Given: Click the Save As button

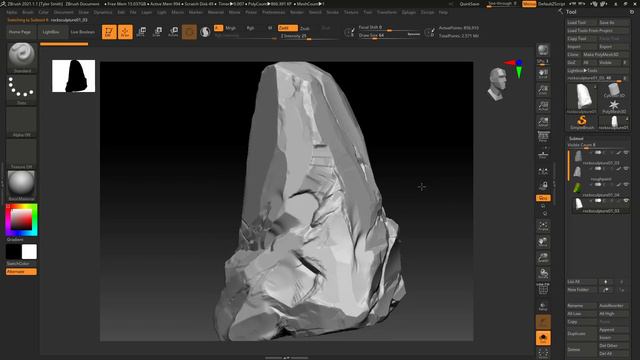Looking at the screenshot, I should pyautogui.click(x=613, y=22).
